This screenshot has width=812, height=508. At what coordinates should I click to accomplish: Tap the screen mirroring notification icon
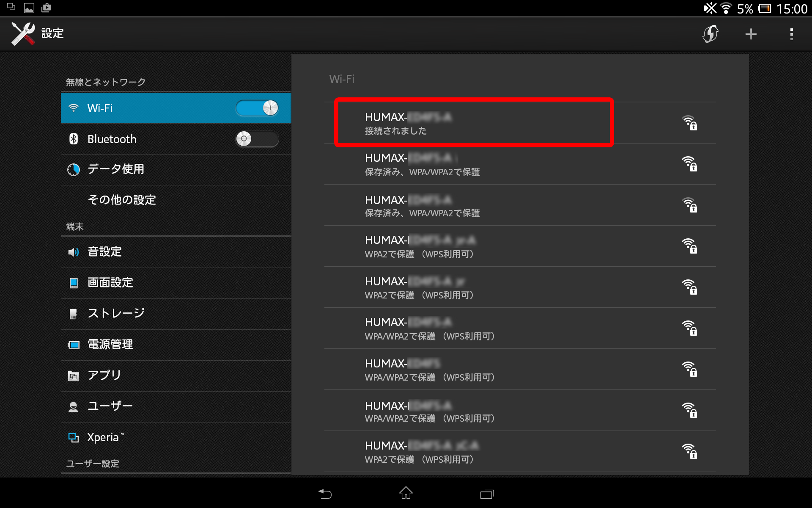(x=11, y=7)
